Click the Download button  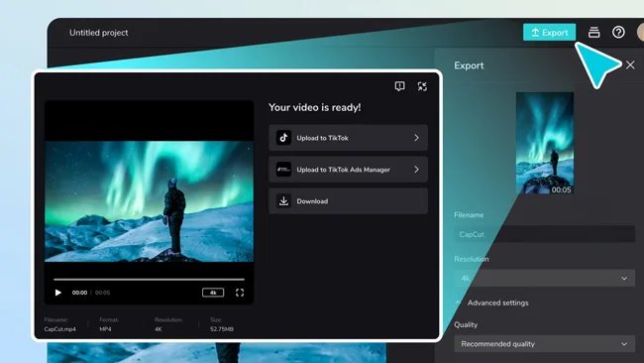point(348,201)
